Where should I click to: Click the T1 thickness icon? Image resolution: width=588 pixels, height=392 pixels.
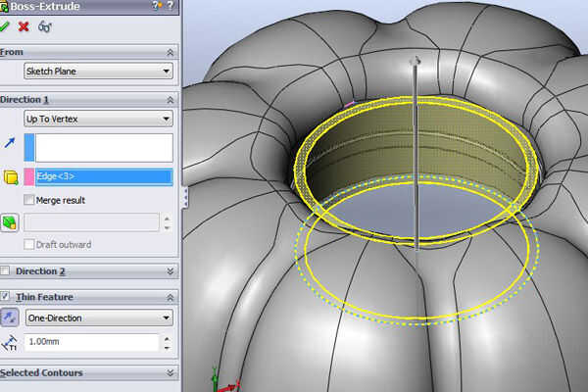(10, 342)
